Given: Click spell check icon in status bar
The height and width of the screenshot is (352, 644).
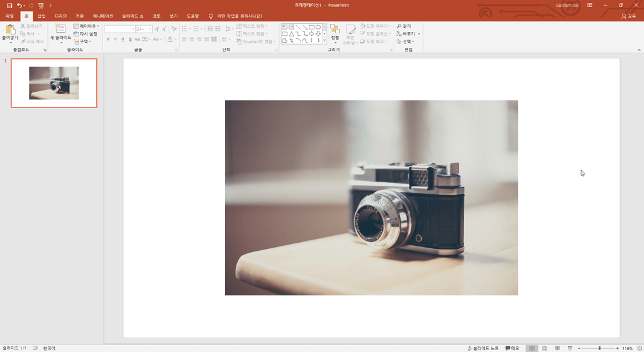Looking at the screenshot, I should pos(35,348).
